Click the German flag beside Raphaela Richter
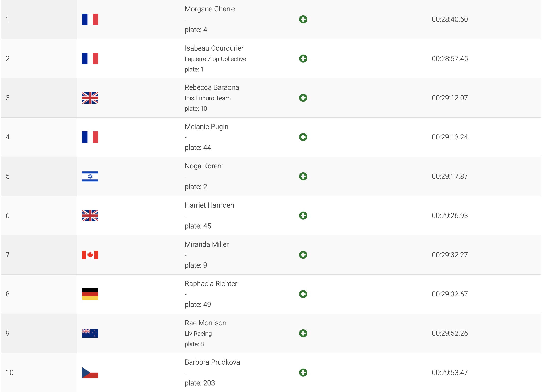The height and width of the screenshot is (392, 542). pyautogui.click(x=90, y=294)
